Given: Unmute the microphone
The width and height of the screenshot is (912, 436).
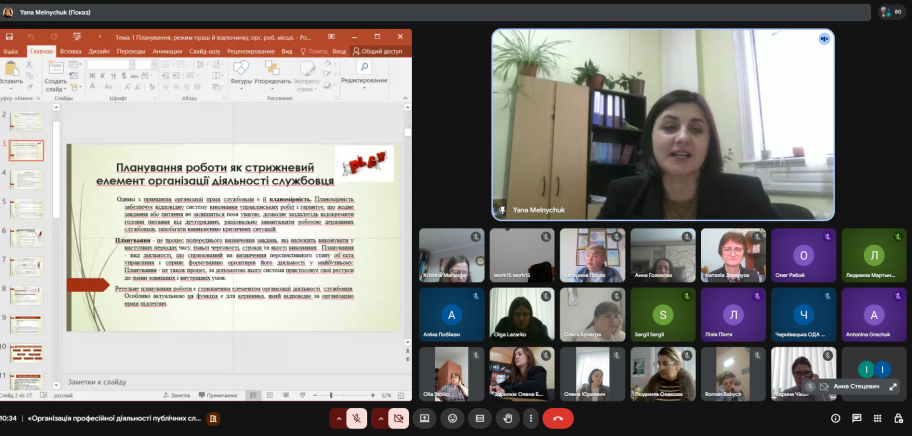Looking at the screenshot, I should tap(356, 418).
